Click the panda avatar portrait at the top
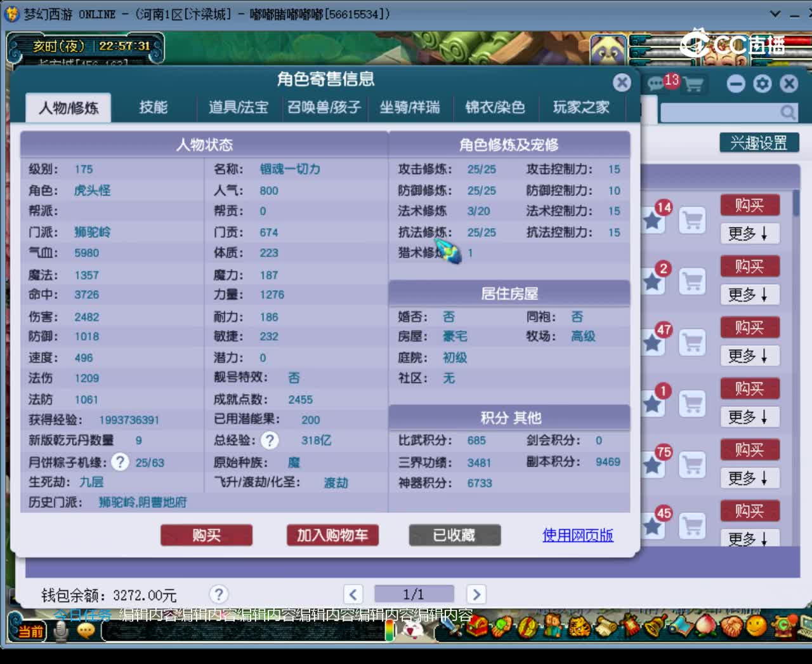Screen dimensions: 812x664 pos(608,49)
